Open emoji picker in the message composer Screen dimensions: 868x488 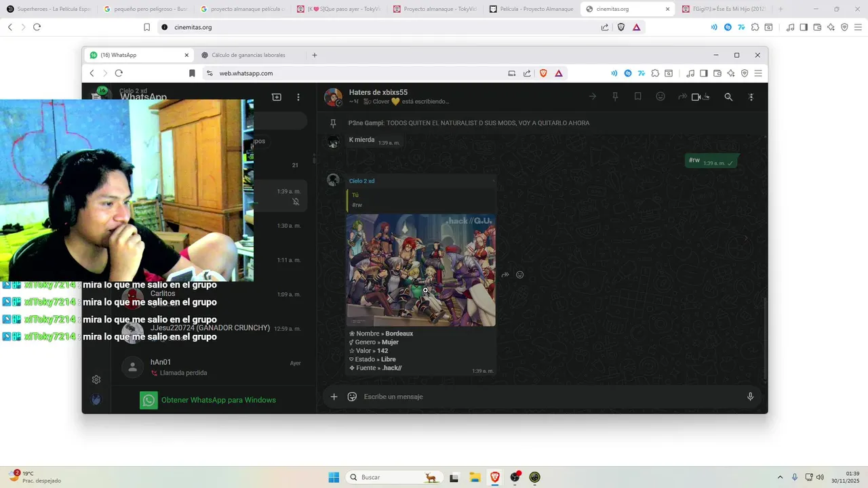(352, 396)
